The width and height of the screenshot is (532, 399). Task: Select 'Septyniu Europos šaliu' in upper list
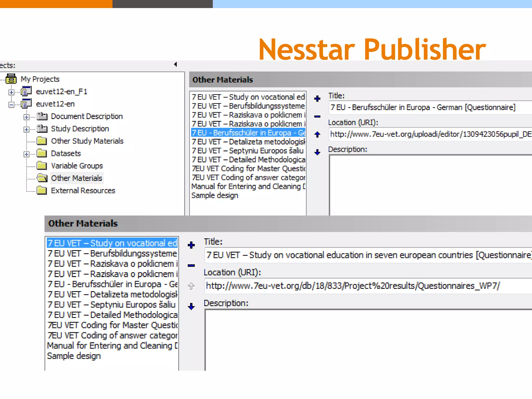[x=248, y=151]
